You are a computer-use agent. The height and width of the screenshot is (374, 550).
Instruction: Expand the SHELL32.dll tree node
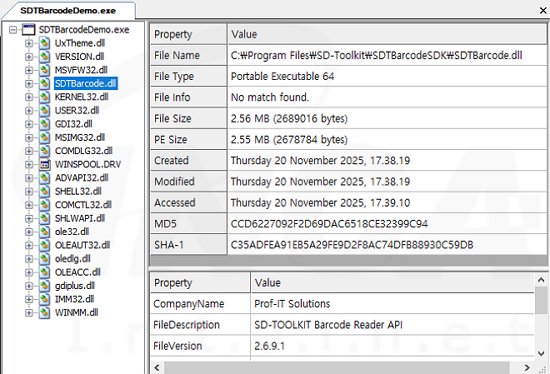click(x=29, y=191)
